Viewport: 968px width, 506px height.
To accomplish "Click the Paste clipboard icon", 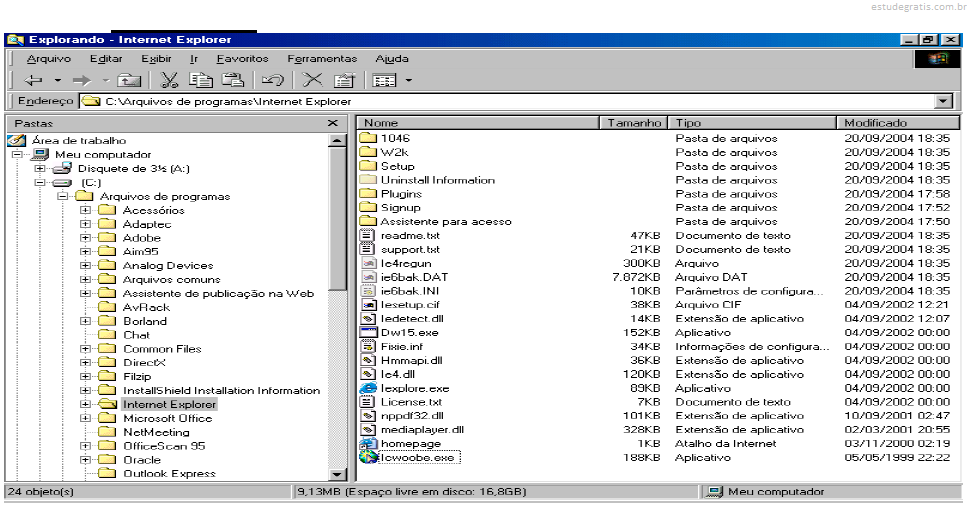I will [x=233, y=80].
